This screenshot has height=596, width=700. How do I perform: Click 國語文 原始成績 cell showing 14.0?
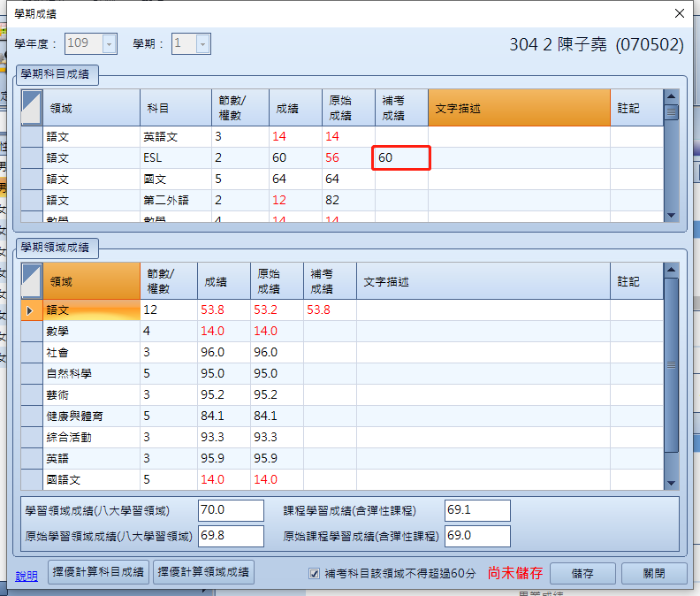277,480
